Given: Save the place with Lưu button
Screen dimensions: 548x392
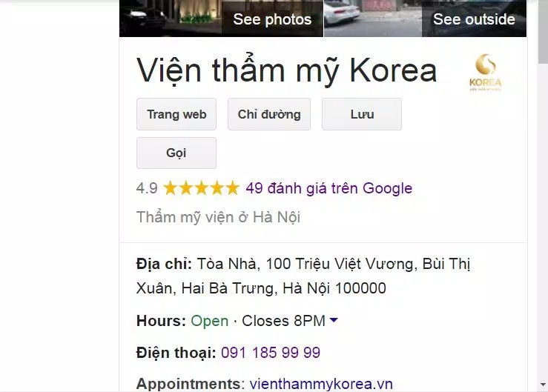Looking at the screenshot, I should (362, 114).
